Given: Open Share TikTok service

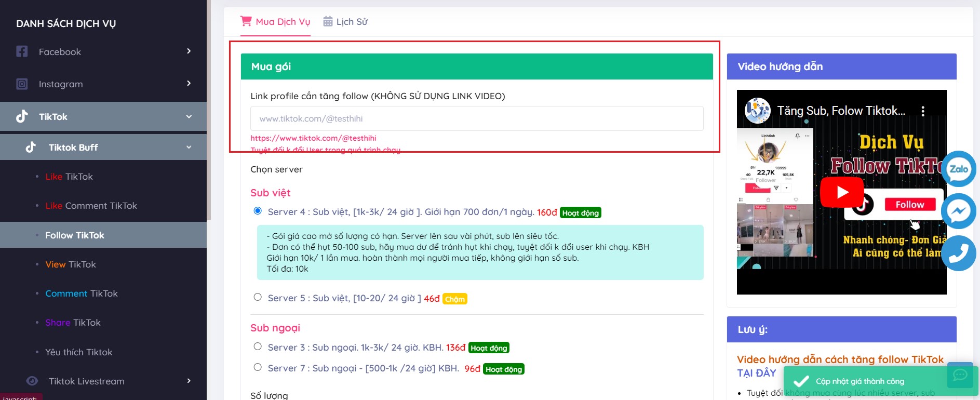Looking at the screenshot, I should tap(73, 323).
